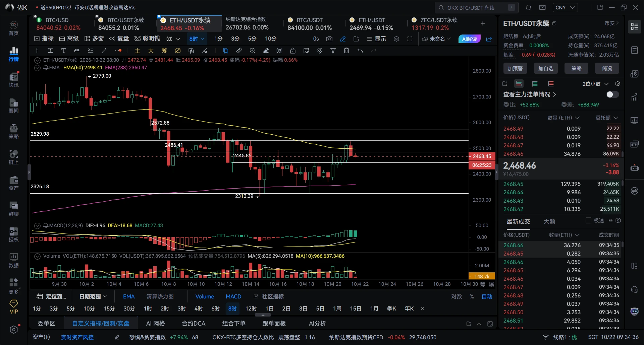
Task: Open the CNY currency dropdown
Action: [565, 7]
